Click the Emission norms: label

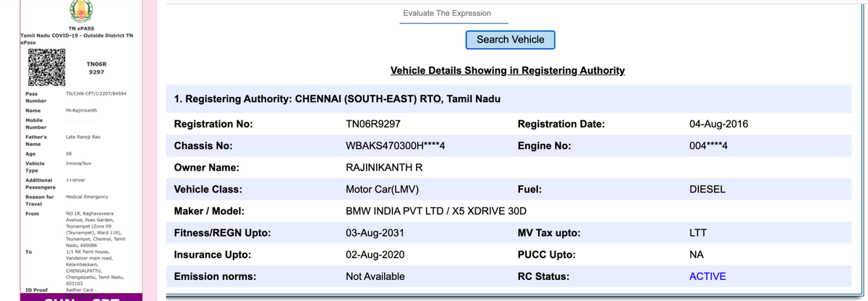(x=215, y=276)
